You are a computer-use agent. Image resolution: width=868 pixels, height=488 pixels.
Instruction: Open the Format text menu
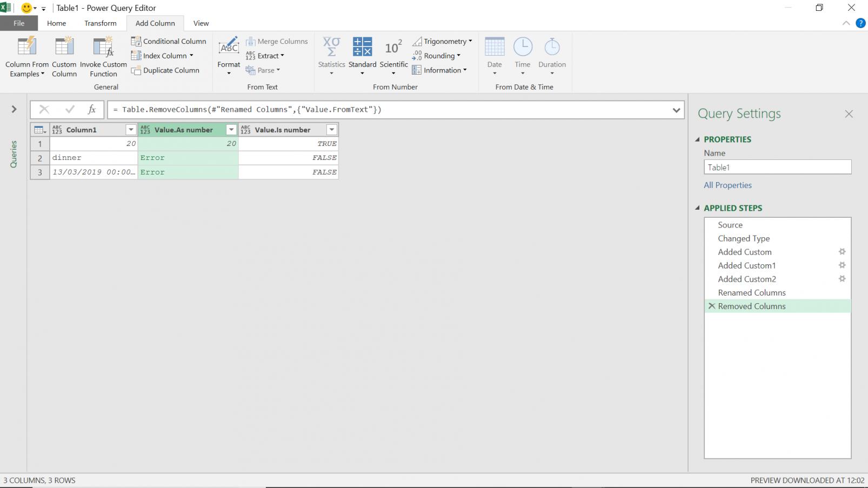click(229, 57)
